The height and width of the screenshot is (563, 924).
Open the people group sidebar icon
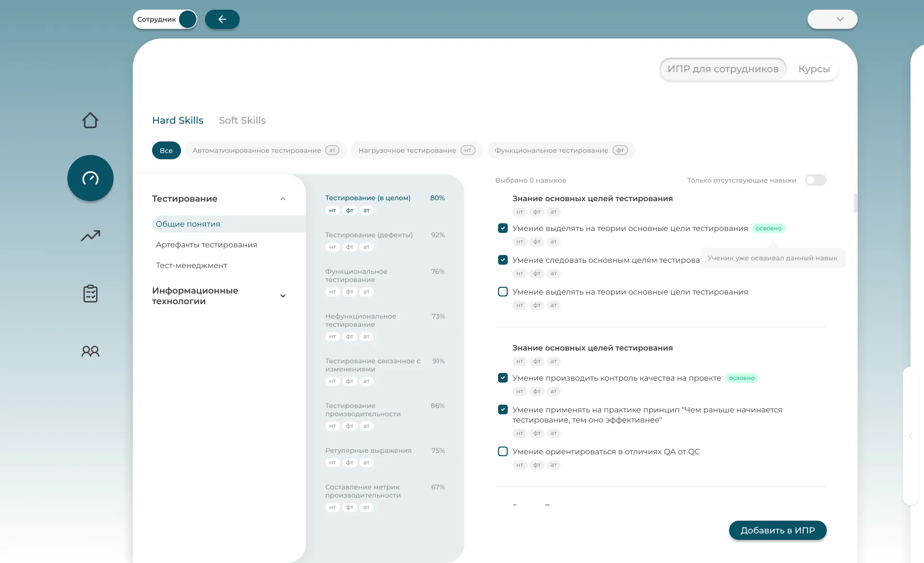point(90,351)
